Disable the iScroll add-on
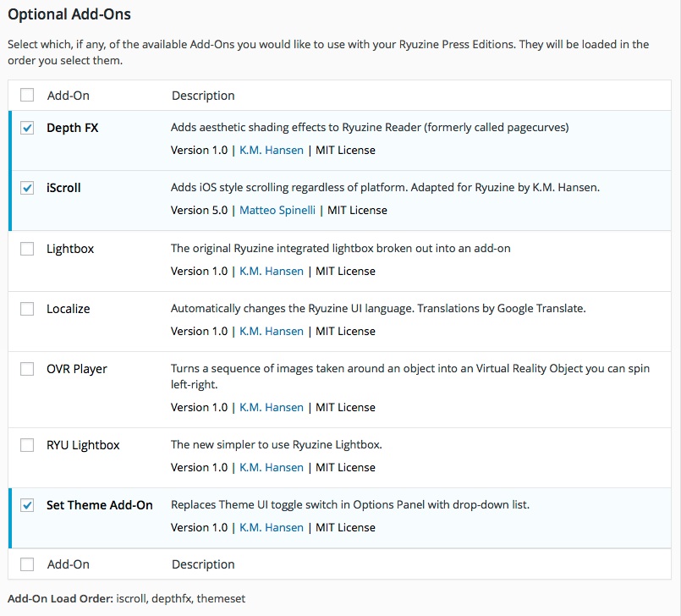This screenshot has width=681, height=616. pos(25,188)
